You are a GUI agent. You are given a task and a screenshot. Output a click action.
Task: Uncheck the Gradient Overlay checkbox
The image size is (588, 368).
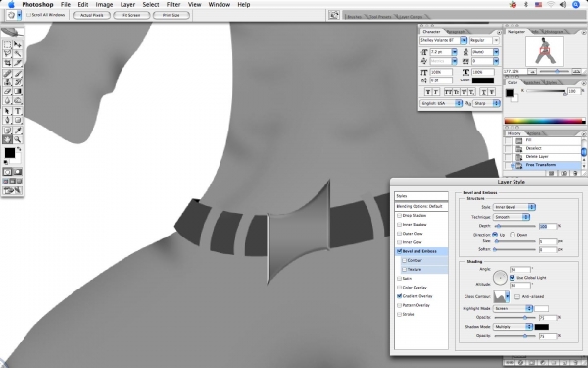[x=400, y=296]
